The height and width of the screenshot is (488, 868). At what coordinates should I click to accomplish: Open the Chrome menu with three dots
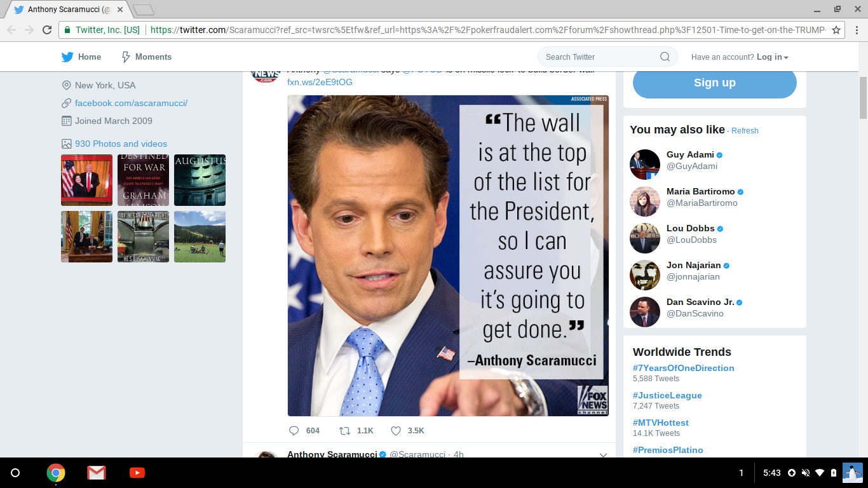(x=855, y=30)
